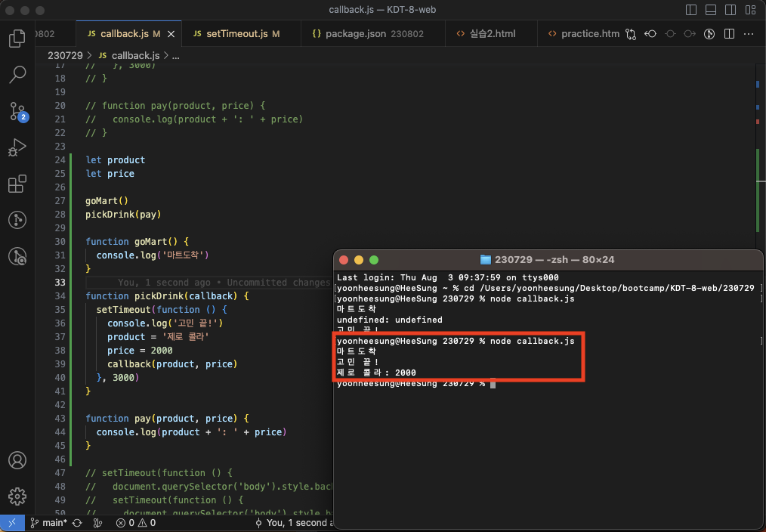Toggle secondary side bar layout icon
766x532 pixels.
(x=730, y=10)
